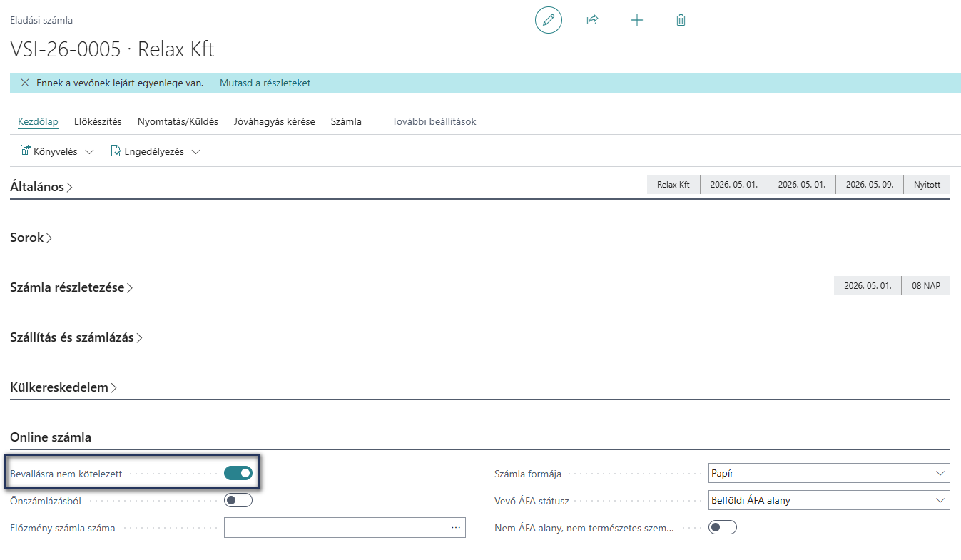Enable the Önszámlázásból toggle
The height and width of the screenshot is (560, 961).
point(238,500)
